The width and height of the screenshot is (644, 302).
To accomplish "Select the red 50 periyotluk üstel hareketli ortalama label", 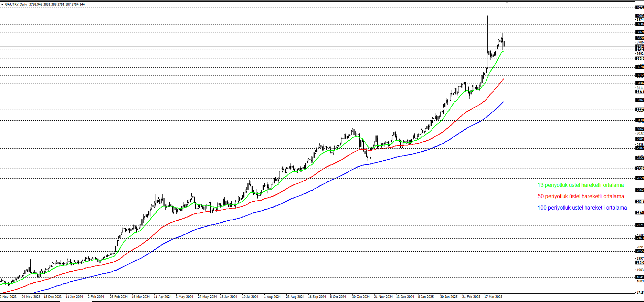I will pyautogui.click(x=581, y=197).
